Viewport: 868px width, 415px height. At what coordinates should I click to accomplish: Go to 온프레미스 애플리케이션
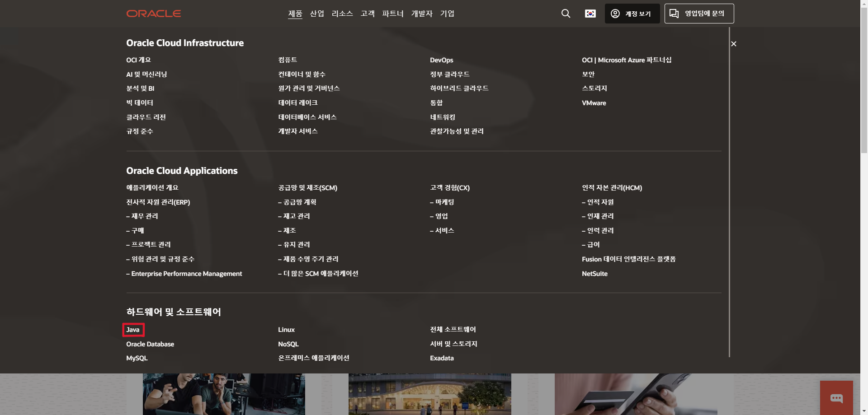(314, 358)
